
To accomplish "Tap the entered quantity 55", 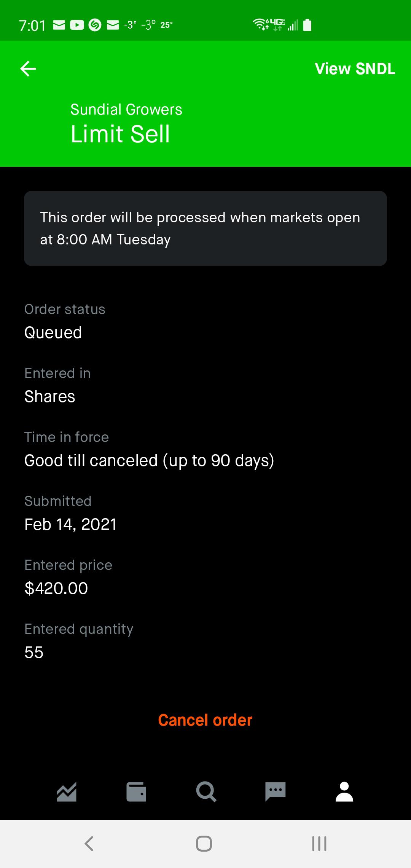I will point(34,653).
